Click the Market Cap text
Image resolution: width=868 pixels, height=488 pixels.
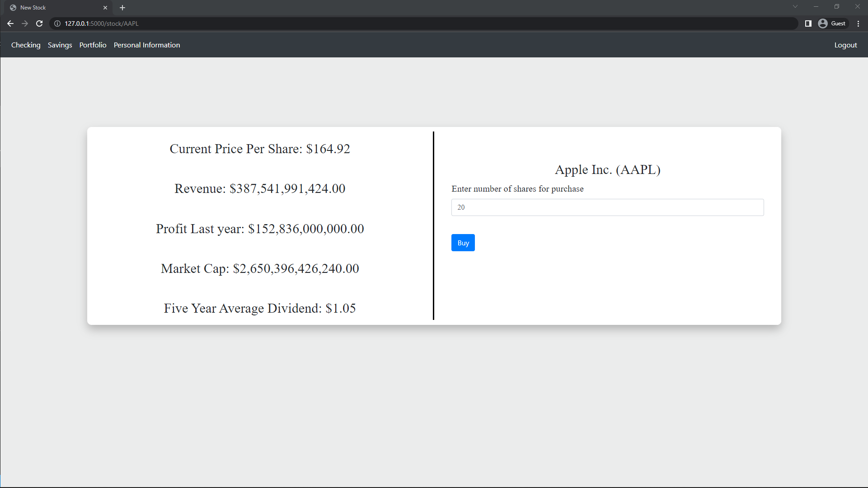(260, 268)
